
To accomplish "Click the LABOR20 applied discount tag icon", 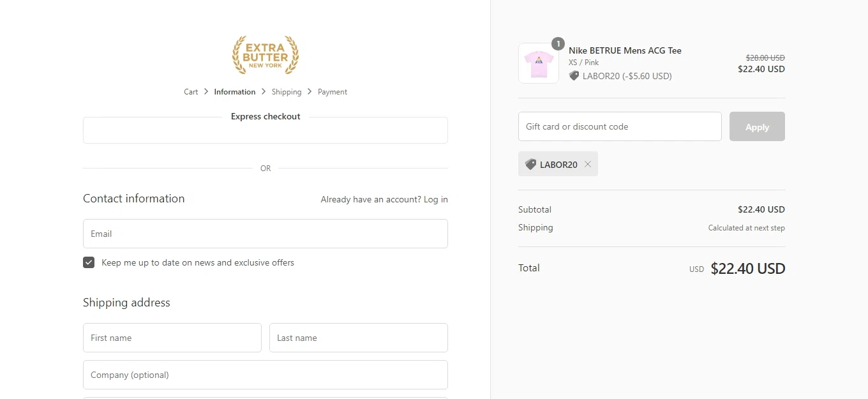I will tap(530, 164).
